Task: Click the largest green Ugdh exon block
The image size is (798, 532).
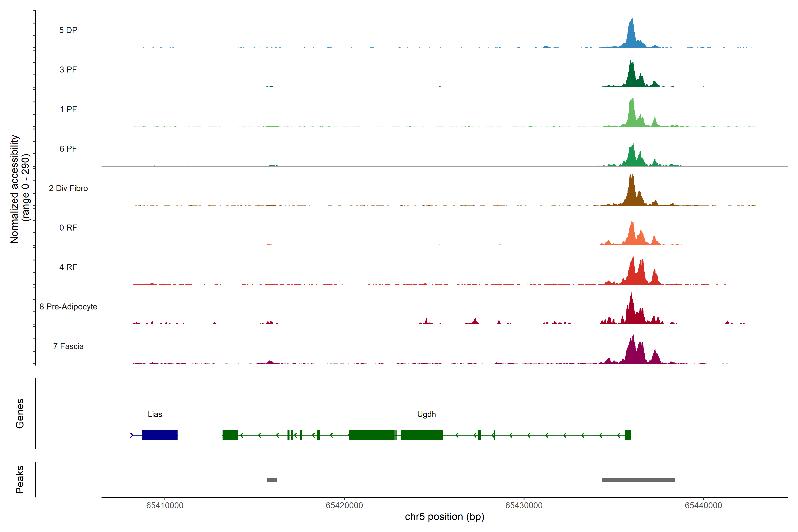Action: click(x=372, y=435)
